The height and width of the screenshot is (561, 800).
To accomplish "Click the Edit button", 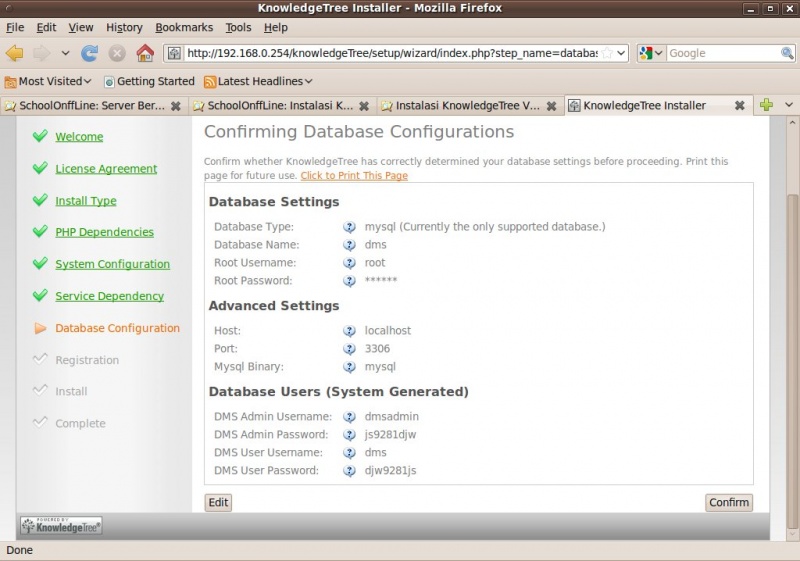I will pyautogui.click(x=218, y=502).
